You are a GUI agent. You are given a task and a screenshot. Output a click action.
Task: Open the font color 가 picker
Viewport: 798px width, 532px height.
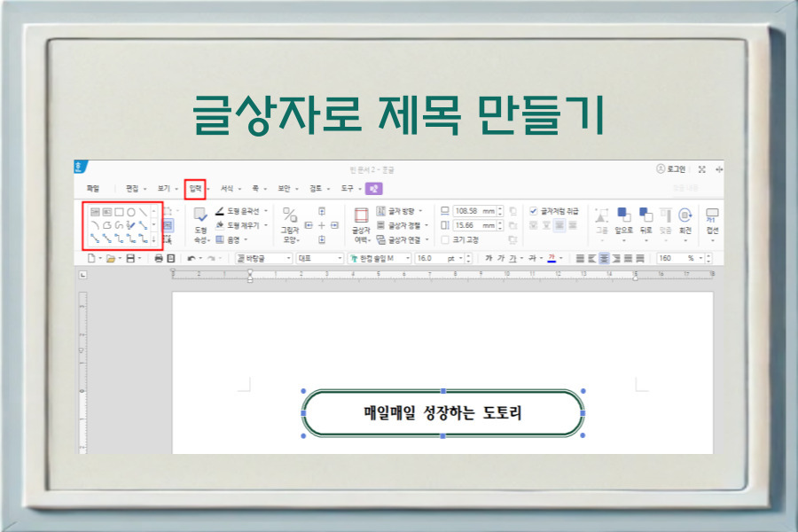552,259
